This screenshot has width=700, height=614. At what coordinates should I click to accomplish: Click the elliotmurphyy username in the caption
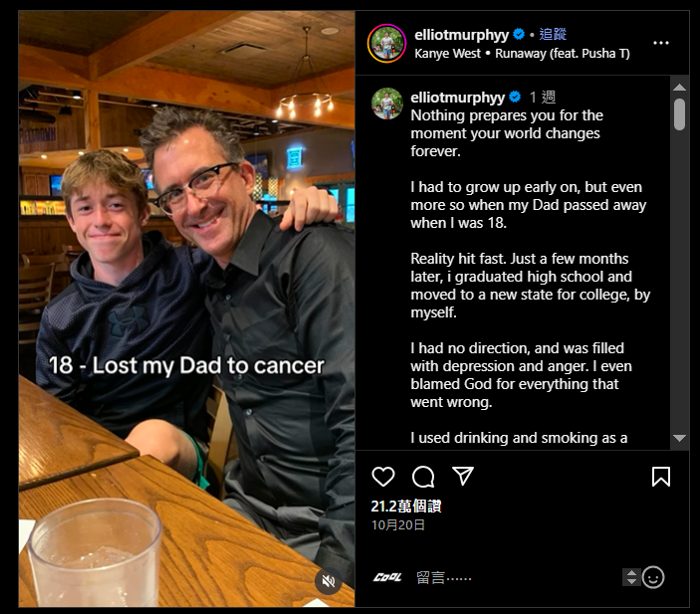458,97
